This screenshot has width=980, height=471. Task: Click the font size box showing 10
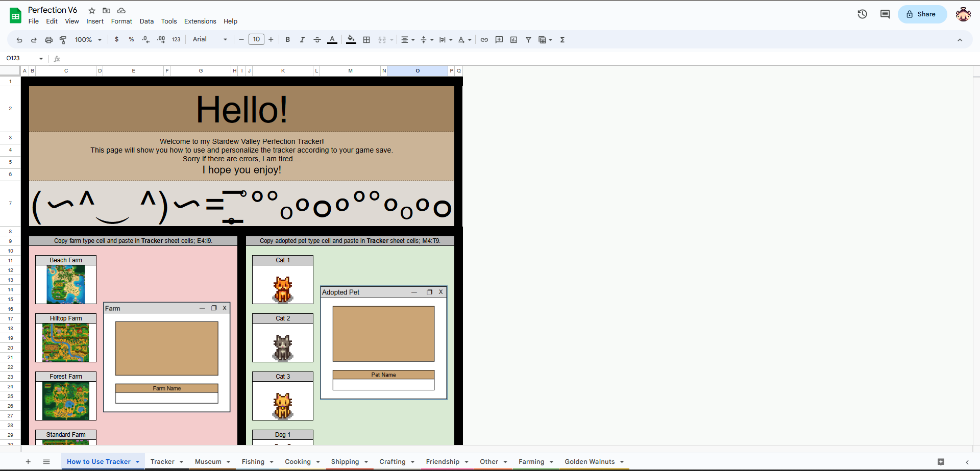256,39
